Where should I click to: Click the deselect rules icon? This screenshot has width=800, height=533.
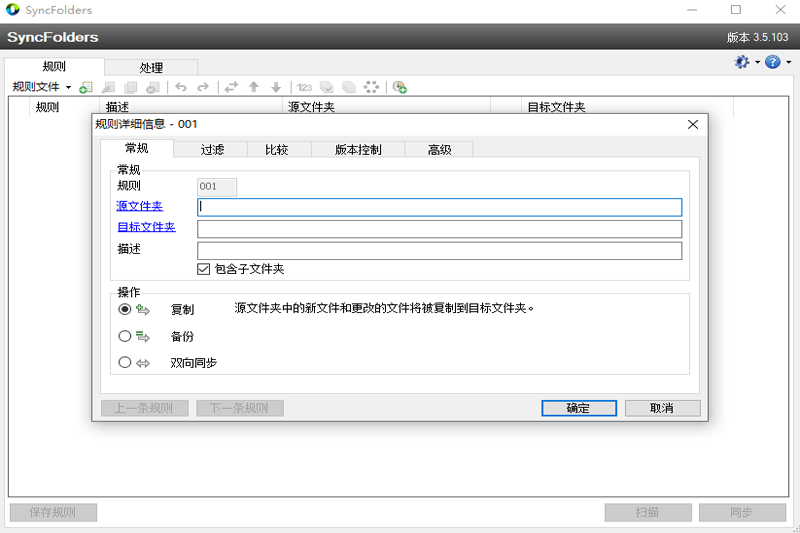349,87
